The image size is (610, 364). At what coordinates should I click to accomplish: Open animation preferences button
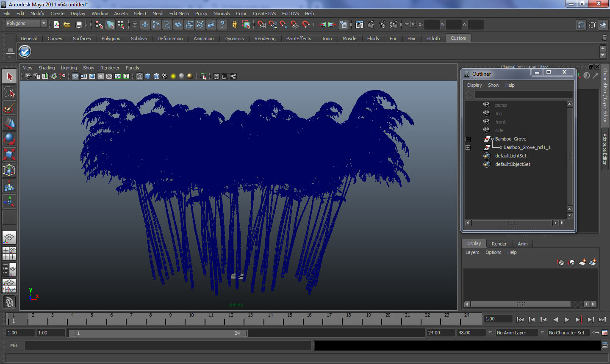coord(605,333)
